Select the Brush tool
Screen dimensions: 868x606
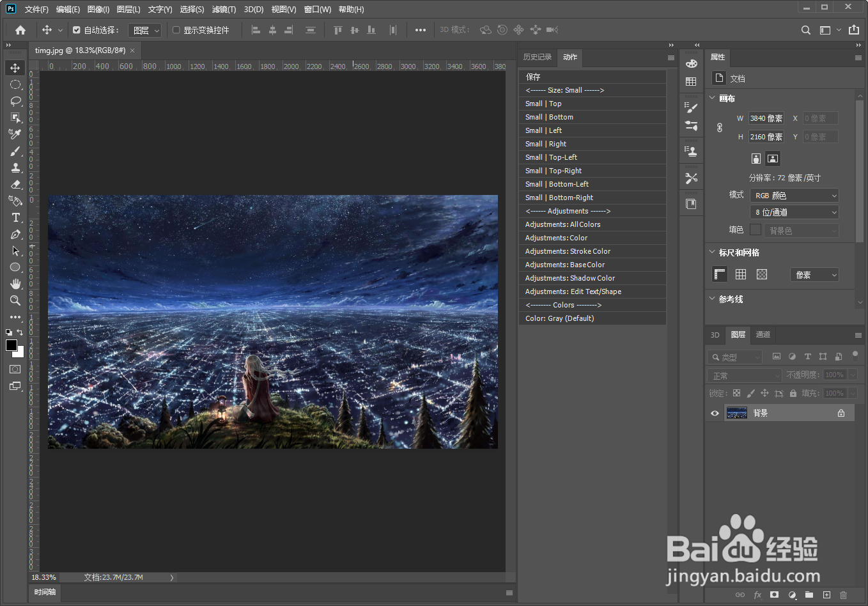coord(15,151)
